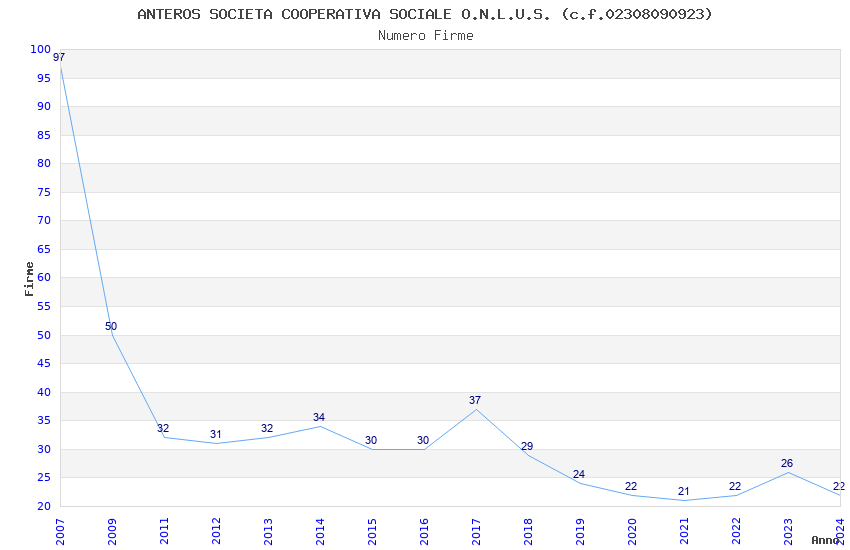
Task: Select x-axis year label 2023
Action: click(789, 531)
